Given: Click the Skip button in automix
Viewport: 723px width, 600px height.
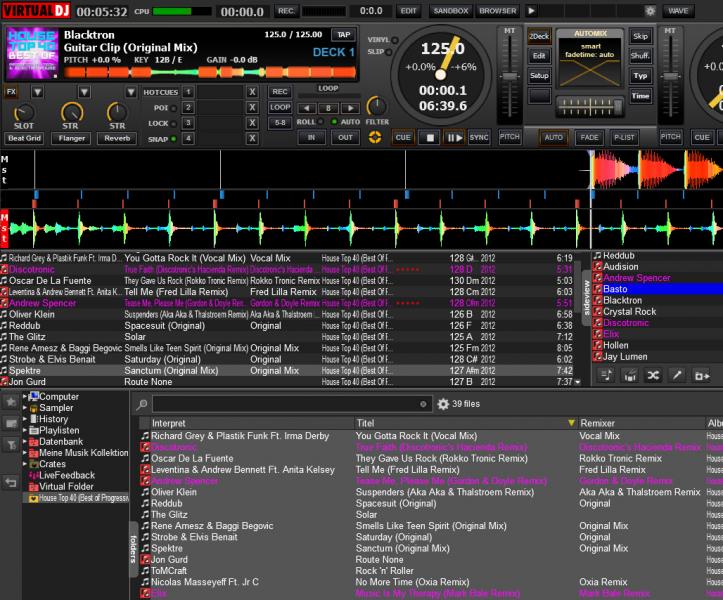Looking at the screenshot, I should tap(640, 36).
